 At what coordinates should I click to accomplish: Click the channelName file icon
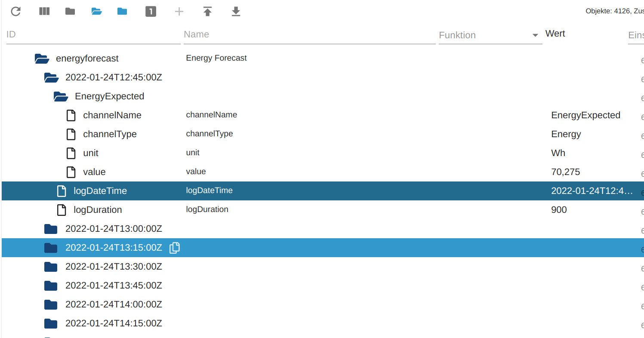click(71, 115)
